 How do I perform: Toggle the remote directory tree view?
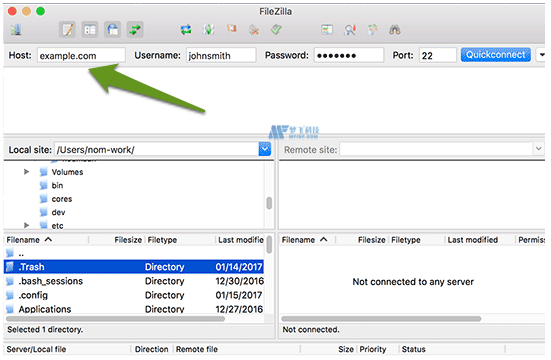coord(112,30)
